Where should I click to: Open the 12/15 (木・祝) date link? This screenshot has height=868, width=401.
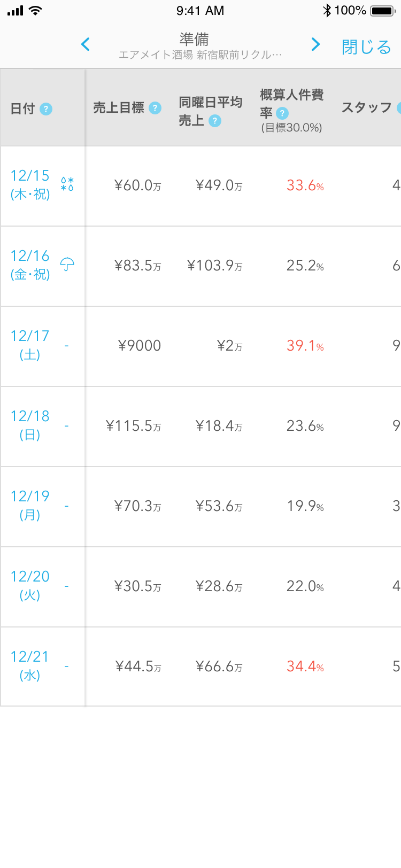[30, 184]
